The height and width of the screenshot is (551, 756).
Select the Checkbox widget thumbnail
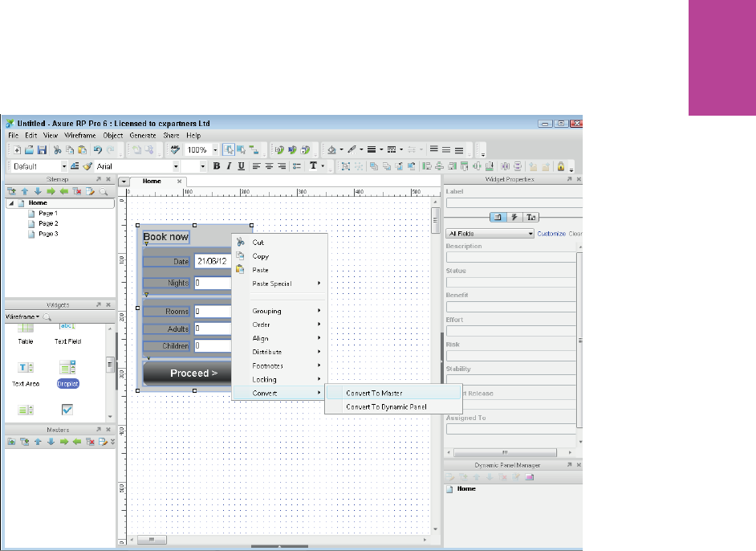coord(67,410)
